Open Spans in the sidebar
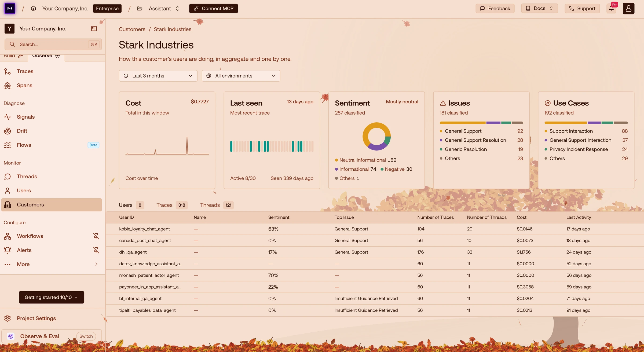 click(52, 85)
